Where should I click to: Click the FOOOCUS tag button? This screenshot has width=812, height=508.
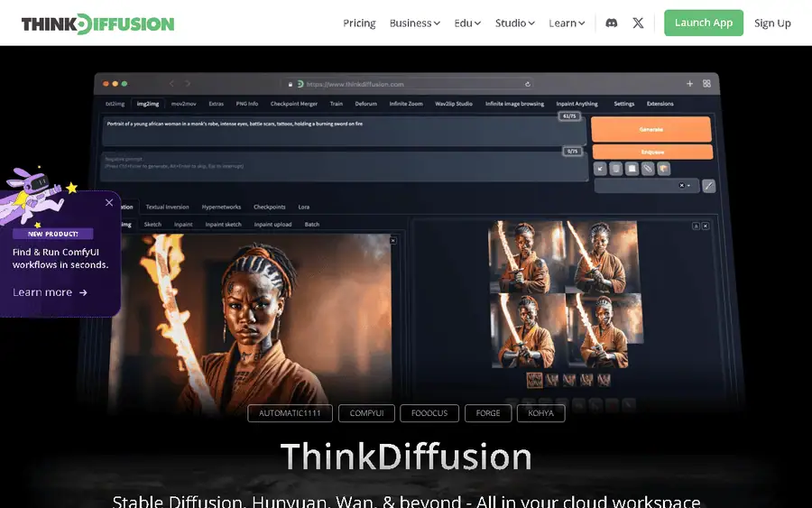click(x=429, y=413)
